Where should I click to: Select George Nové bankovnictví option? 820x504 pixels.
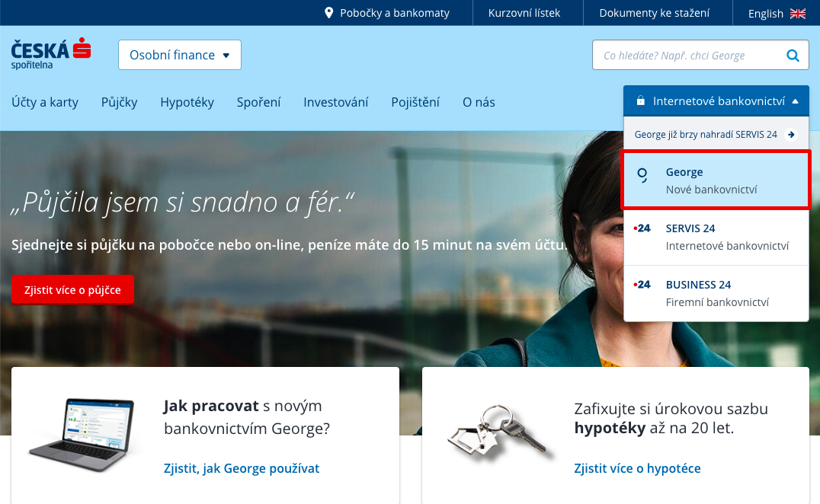(x=716, y=180)
